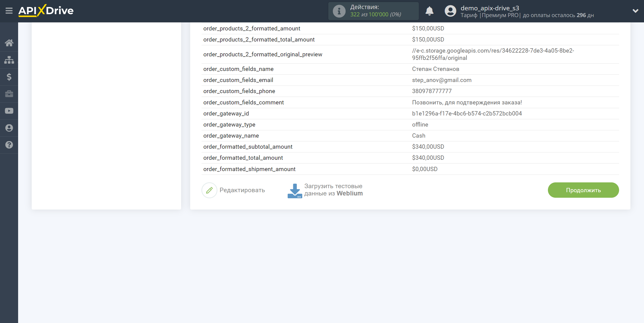The width and height of the screenshot is (644, 323).
Task: Select order_gateway_name row label
Action: pyautogui.click(x=231, y=136)
